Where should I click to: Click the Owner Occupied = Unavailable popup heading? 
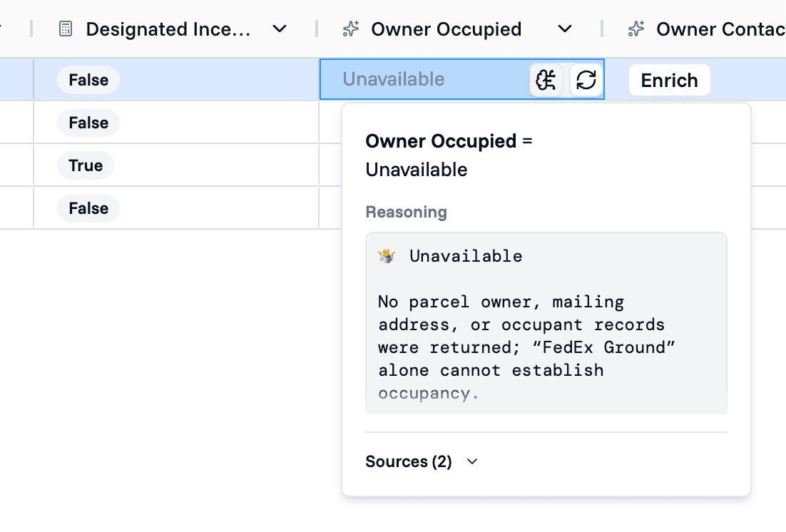tap(449, 155)
